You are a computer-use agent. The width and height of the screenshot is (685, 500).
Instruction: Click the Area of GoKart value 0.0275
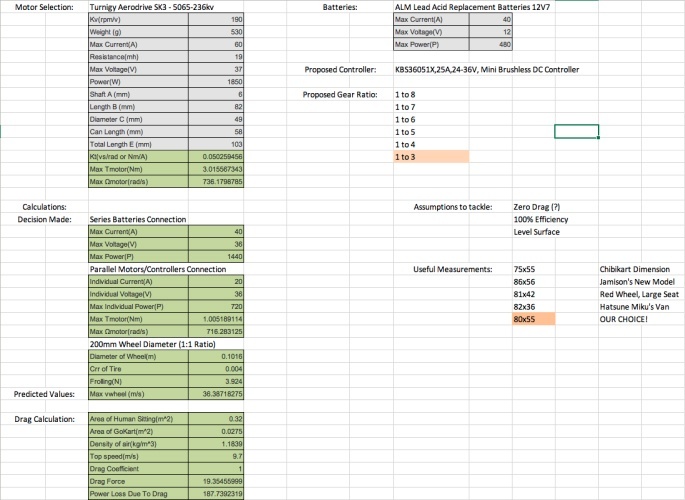coord(216,431)
